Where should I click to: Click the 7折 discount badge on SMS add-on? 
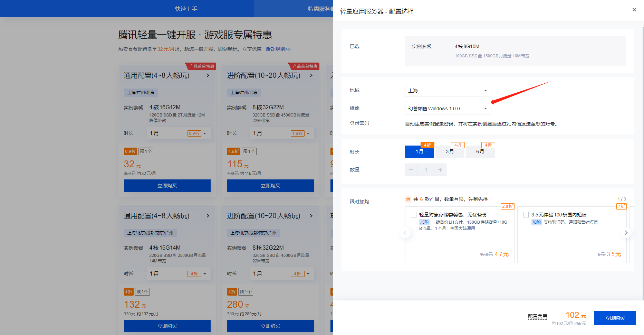[621, 206]
